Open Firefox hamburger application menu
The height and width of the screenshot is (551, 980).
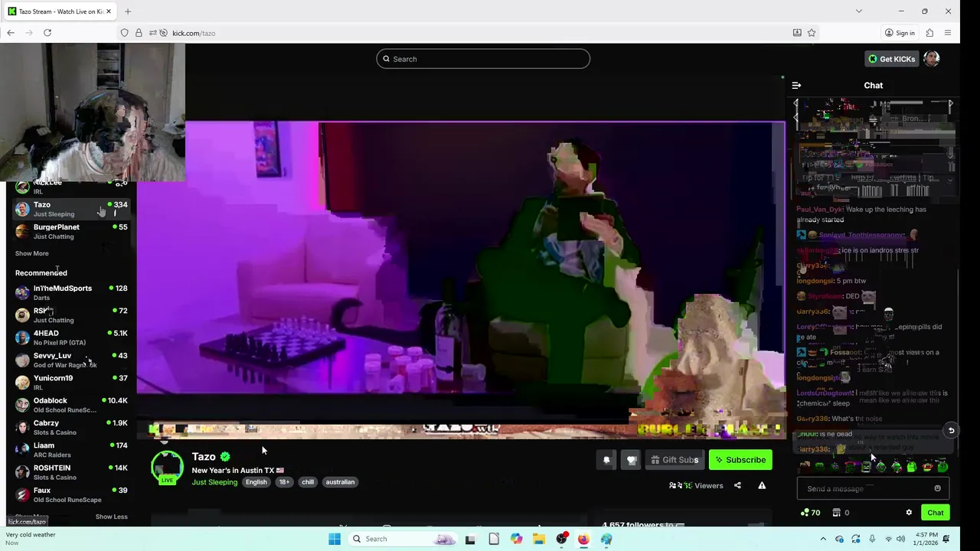click(948, 33)
